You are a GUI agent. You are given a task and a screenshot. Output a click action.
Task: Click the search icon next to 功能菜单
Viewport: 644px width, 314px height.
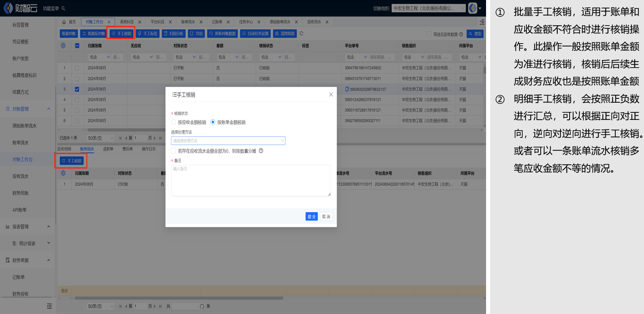coord(63,8)
